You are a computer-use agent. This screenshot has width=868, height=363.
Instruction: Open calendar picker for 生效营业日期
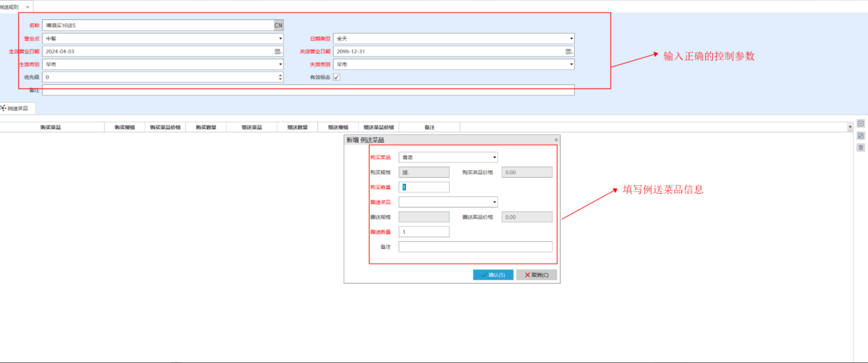[277, 51]
